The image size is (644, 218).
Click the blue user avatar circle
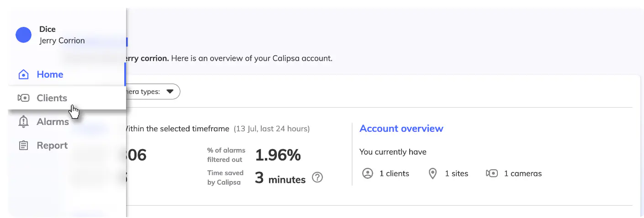23,35
